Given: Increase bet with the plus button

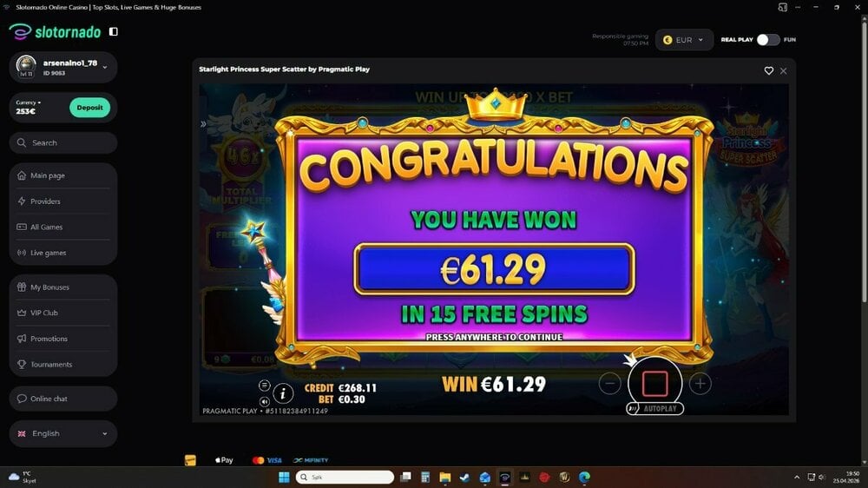Looking at the screenshot, I should click(700, 383).
